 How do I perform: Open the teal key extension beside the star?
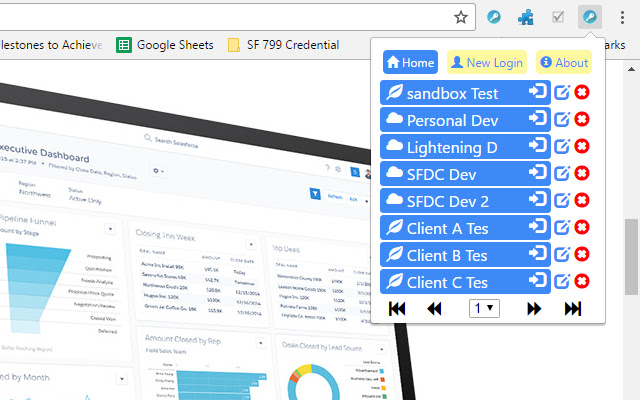[x=494, y=17]
